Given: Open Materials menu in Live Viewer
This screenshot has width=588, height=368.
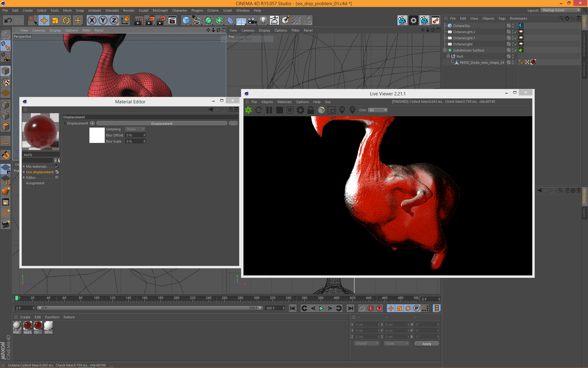Looking at the screenshot, I should 284,102.
